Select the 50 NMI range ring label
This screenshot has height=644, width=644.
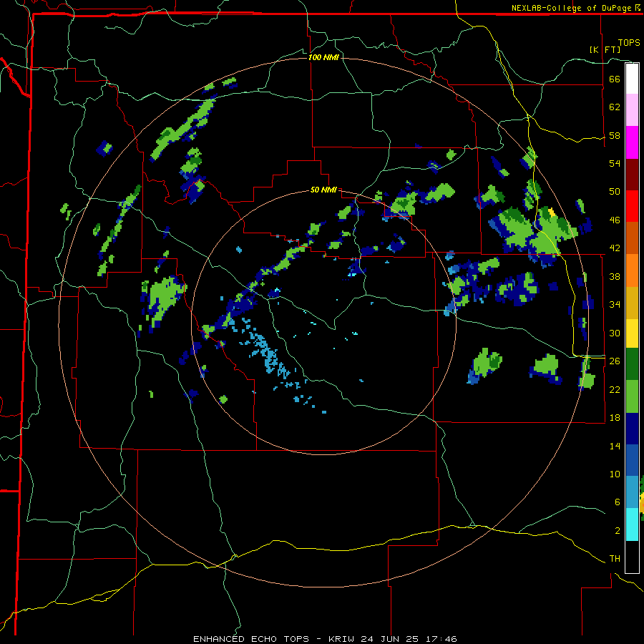[323, 190]
